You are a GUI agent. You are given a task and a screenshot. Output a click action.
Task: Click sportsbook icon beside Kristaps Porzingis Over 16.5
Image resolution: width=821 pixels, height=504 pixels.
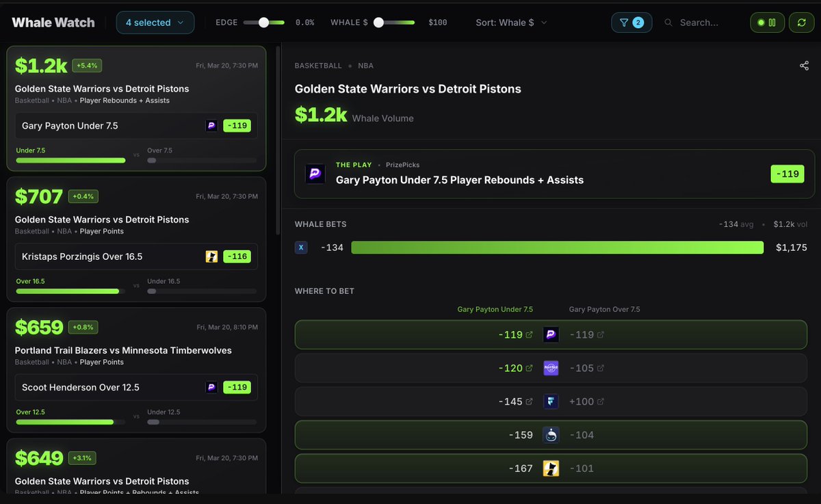point(211,256)
